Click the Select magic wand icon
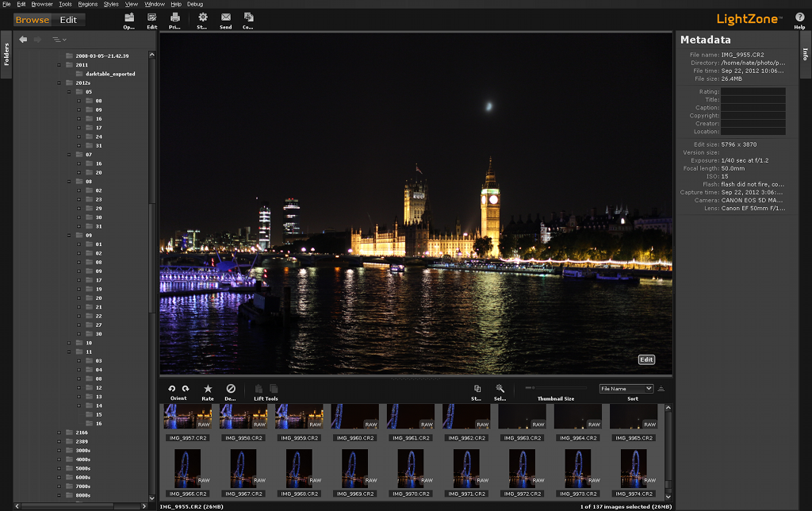Image resolution: width=812 pixels, height=511 pixels. coord(500,388)
